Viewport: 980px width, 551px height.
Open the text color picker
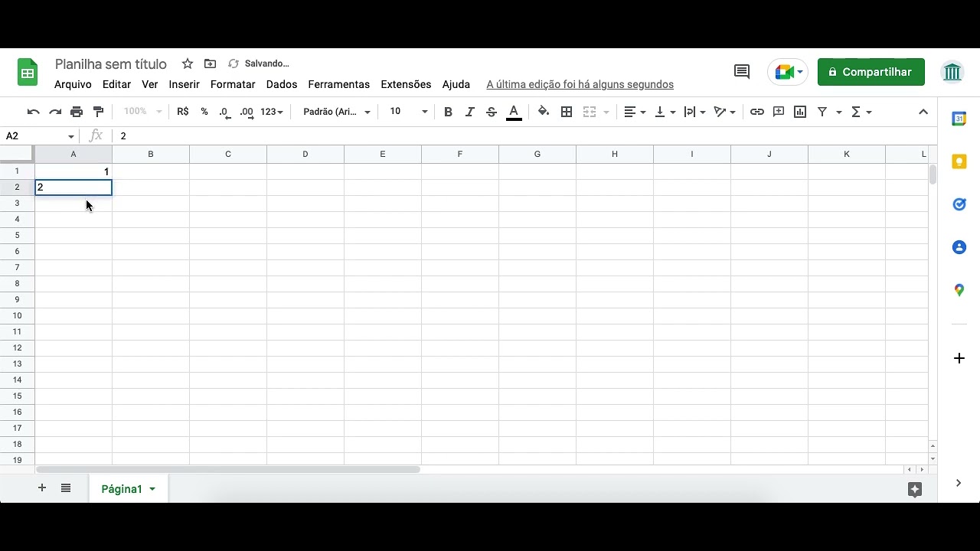coord(514,112)
